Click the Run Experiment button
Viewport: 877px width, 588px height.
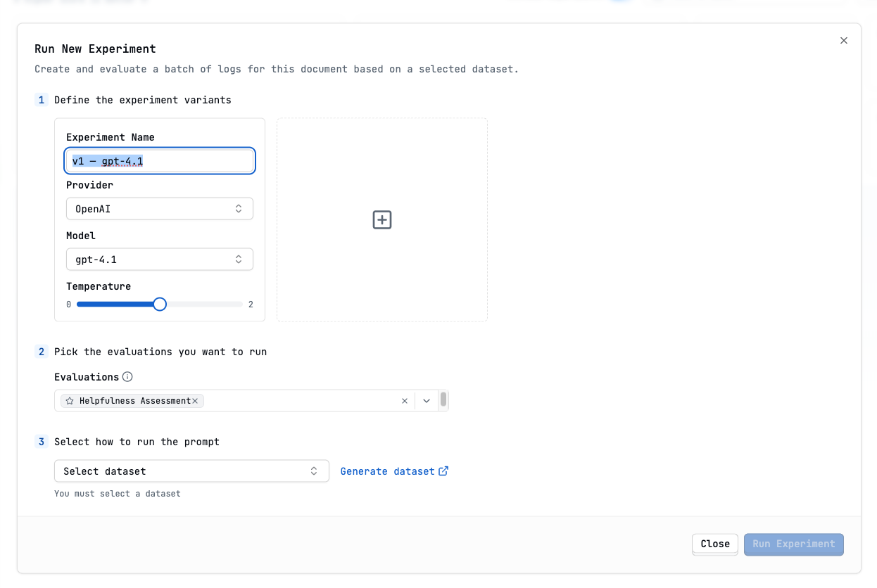click(x=793, y=544)
